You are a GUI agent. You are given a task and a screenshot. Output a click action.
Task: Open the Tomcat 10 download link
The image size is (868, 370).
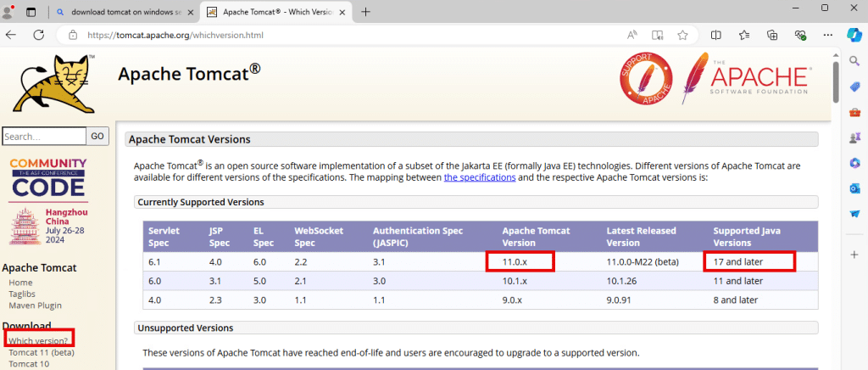click(29, 364)
